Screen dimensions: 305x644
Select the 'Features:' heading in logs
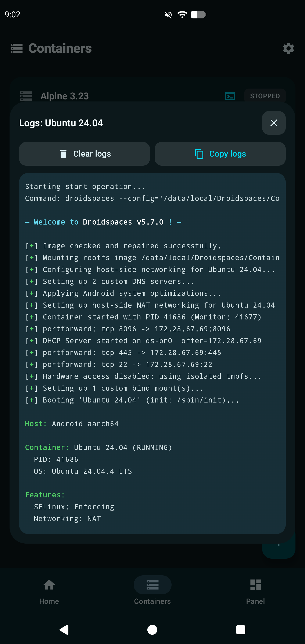tap(45, 495)
